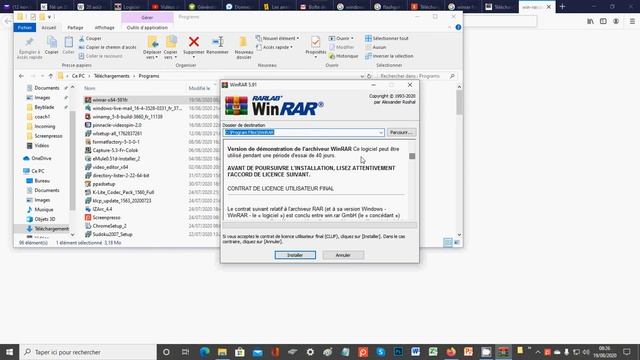Open a new browser tab with plus
The width and height of the screenshot is (640, 360).
click(x=562, y=7)
